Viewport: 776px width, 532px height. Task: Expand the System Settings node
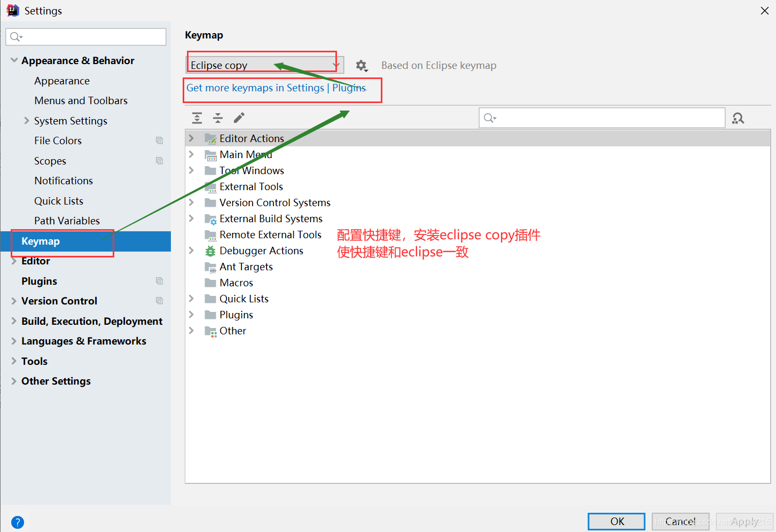point(27,121)
